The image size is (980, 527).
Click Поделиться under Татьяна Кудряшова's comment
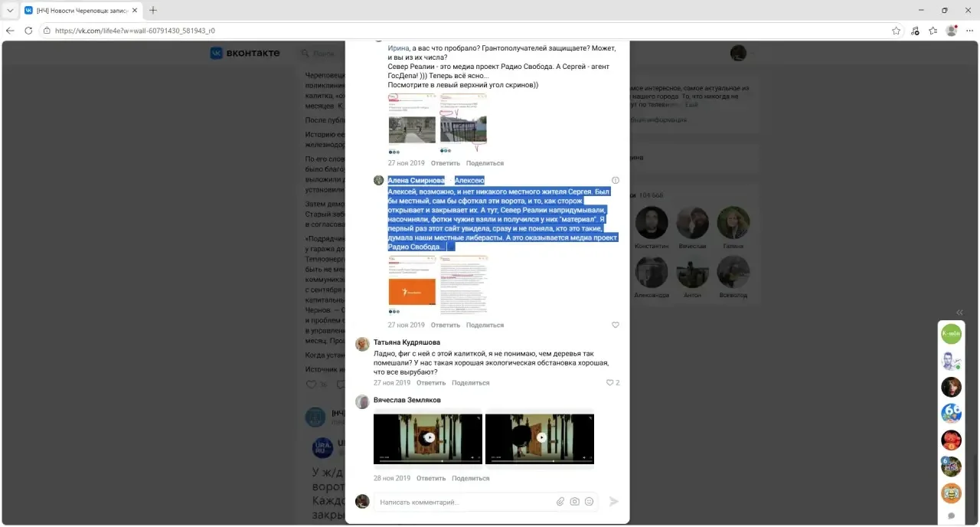point(470,382)
